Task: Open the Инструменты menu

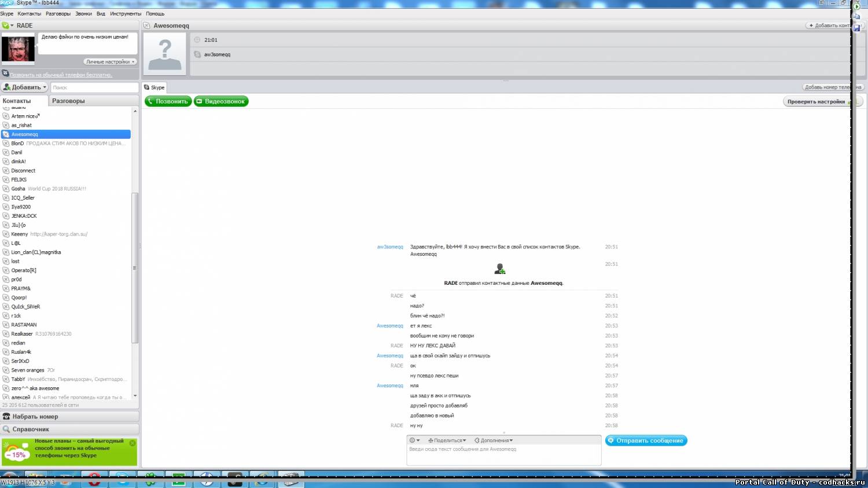Action: 126,13
